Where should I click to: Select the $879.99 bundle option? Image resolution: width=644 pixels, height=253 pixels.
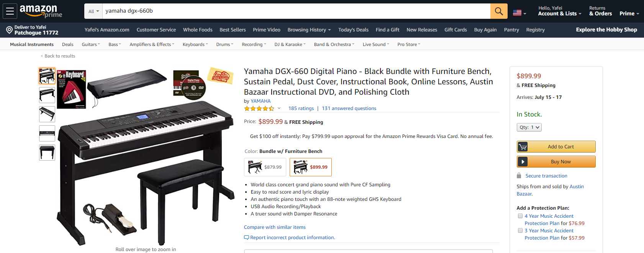[265, 167]
